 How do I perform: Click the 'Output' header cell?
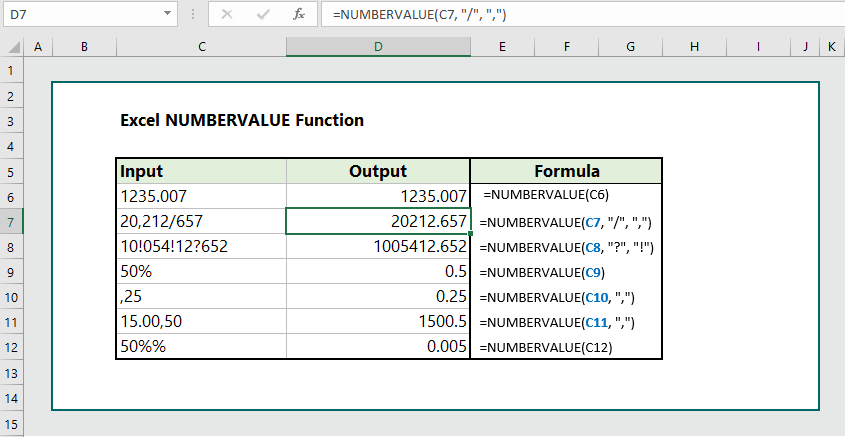click(x=378, y=171)
